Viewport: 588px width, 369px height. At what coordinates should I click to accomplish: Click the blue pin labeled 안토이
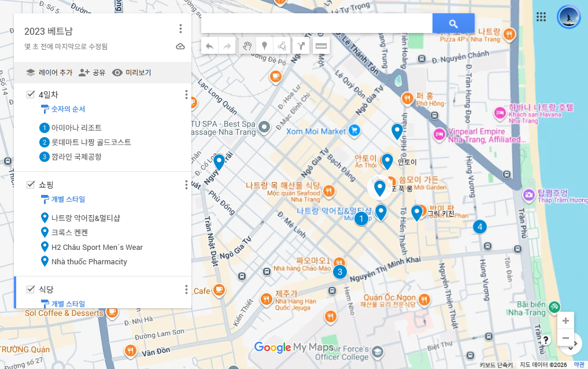coord(387,161)
